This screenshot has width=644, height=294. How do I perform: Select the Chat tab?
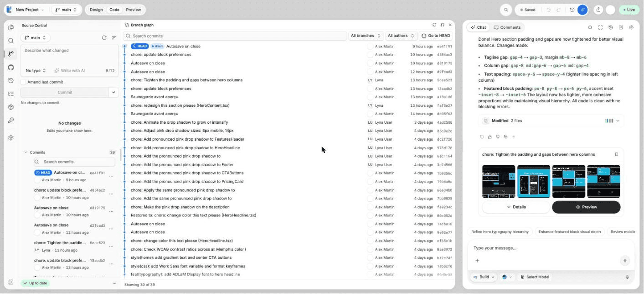point(478,27)
